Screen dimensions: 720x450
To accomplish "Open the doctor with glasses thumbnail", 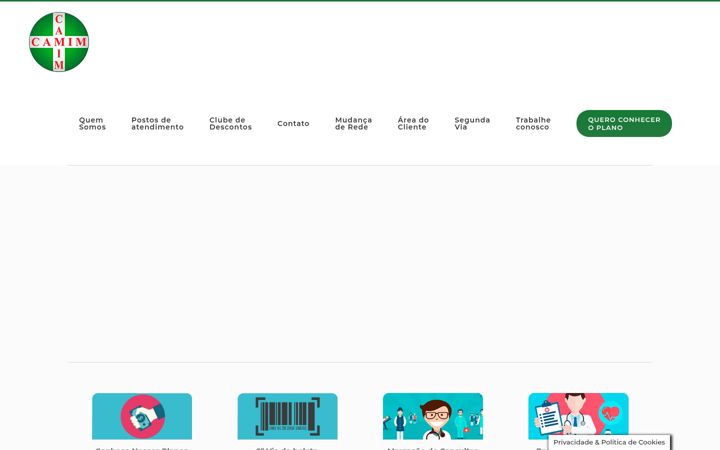I will click(433, 416).
